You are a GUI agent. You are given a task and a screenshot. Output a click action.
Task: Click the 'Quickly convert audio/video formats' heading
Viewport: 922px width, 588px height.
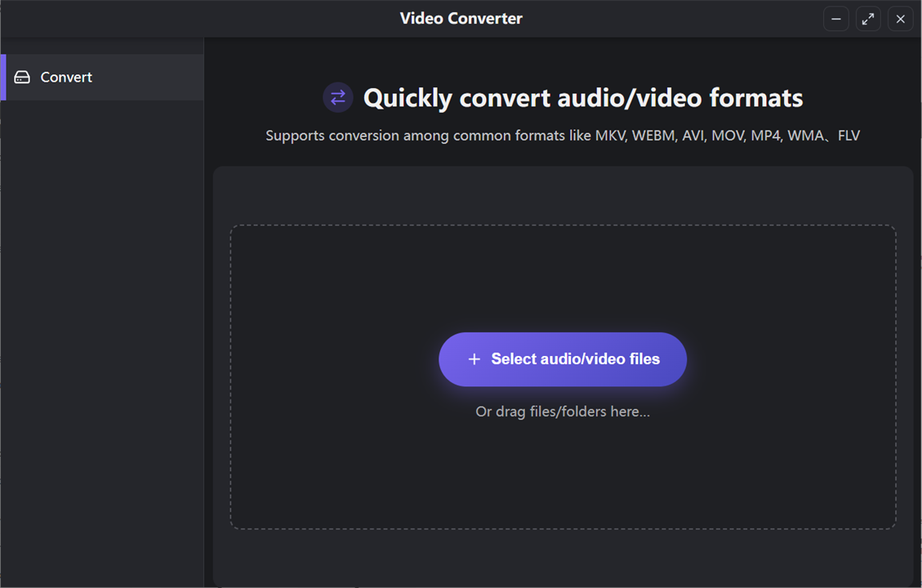[583, 98]
